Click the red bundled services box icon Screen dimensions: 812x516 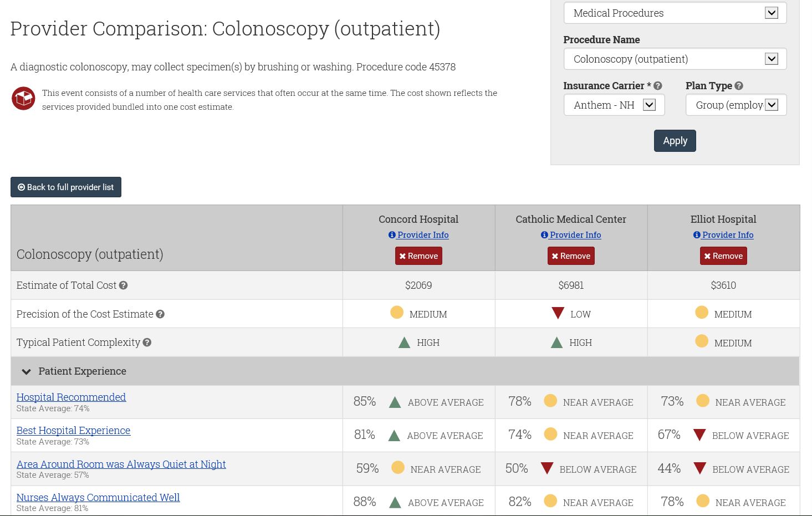click(x=23, y=99)
